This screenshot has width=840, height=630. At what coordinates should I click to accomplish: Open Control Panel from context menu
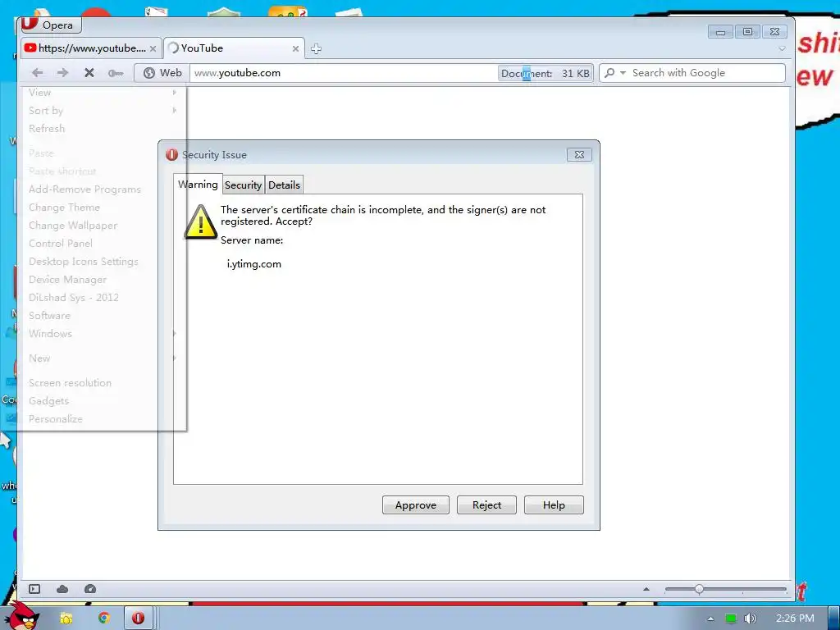(102, 243)
